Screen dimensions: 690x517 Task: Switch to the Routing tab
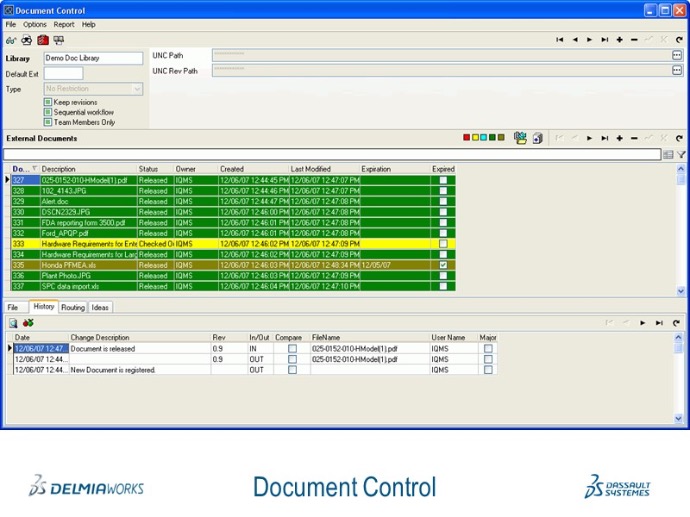click(x=72, y=308)
